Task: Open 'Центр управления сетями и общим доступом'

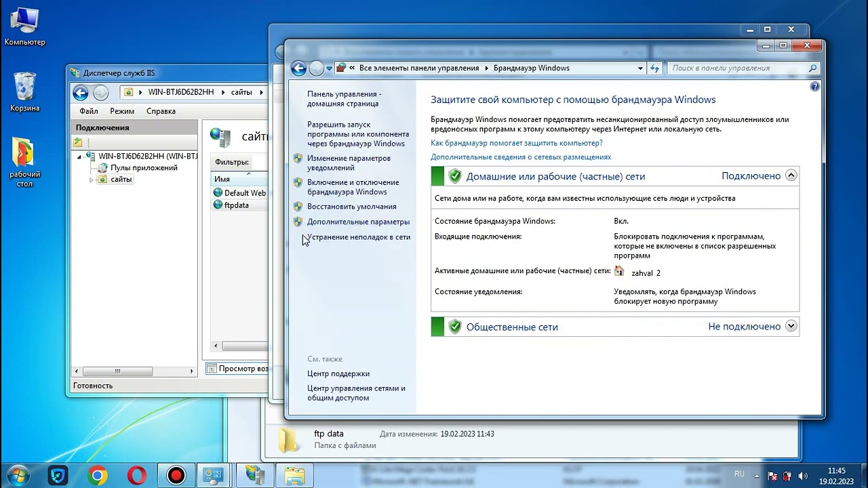Action: (356, 393)
